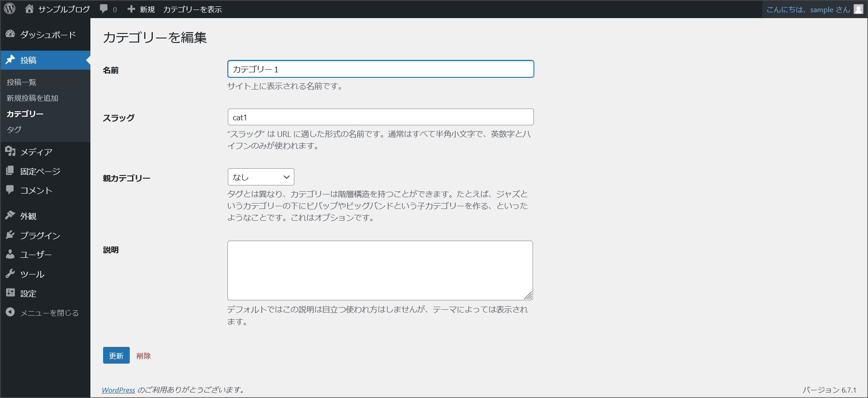
Task: Click the home icon beside サンプルブログ
Action: pyautogui.click(x=29, y=9)
